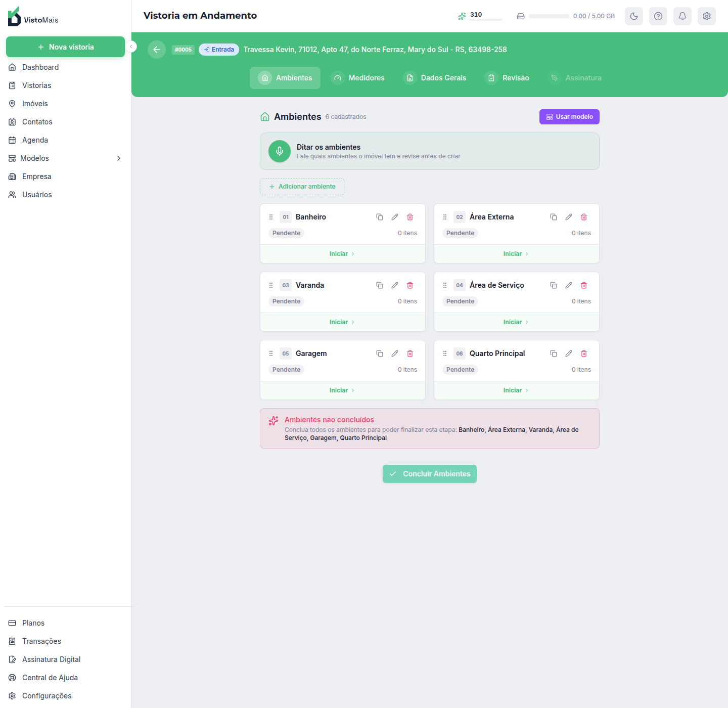Click the 310 AI credits indicator
The height and width of the screenshot is (708, 728).
coord(480,16)
